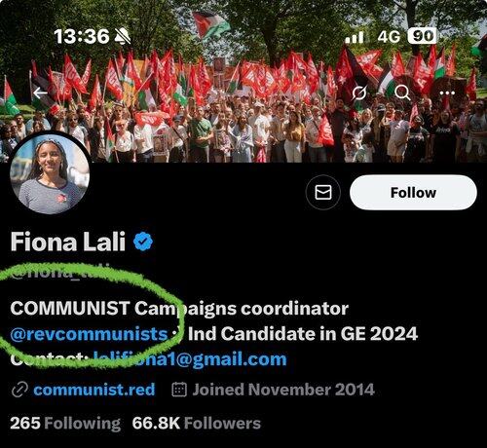Open the Grok profile summary icon
This screenshot has height=448, width=487.
pos(359,93)
